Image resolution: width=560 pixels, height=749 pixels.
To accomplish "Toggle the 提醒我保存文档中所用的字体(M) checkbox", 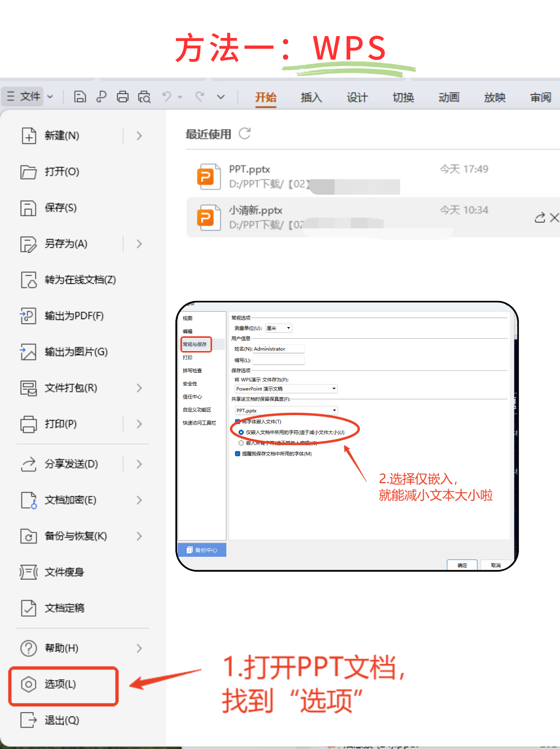I will tap(238, 454).
